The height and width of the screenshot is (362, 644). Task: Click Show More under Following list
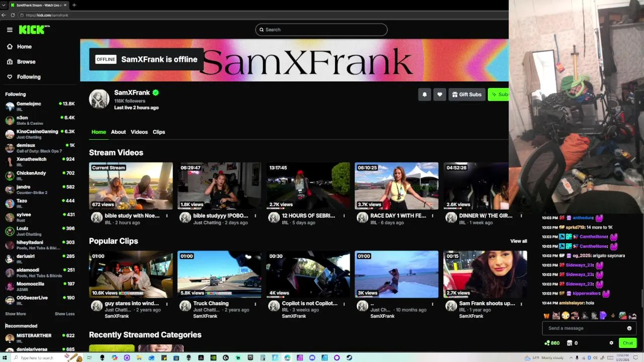click(16, 314)
